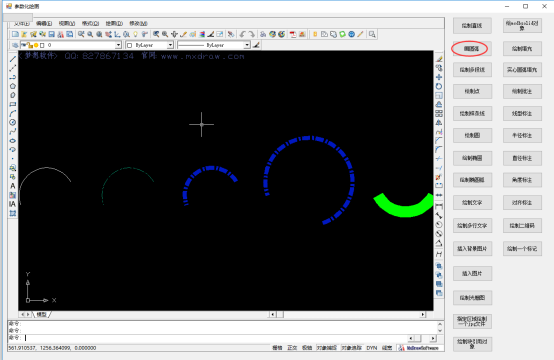Toggle 线宽 lineweight display in status bar
The image size is (554, 360).
pyautogui.click(x=387, y=348)
